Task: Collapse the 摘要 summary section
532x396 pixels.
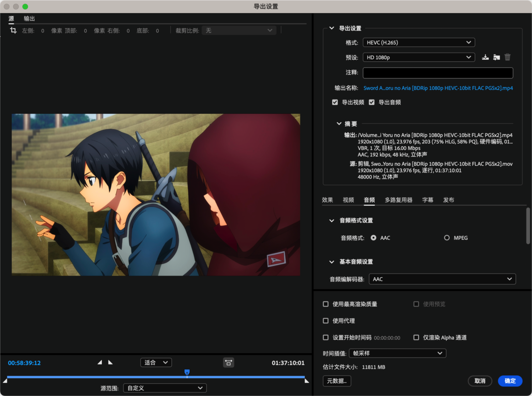Action: click(x=339, y=124)
